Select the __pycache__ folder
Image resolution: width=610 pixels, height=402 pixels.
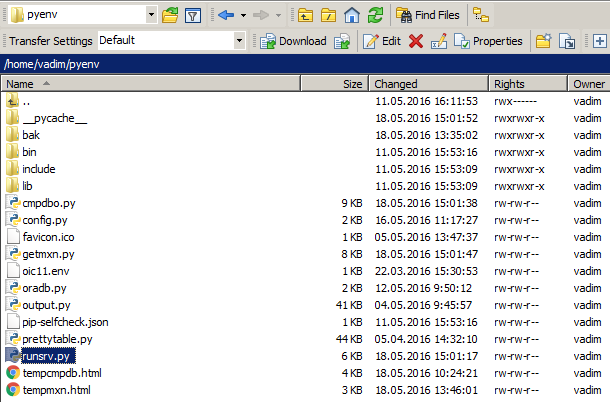[55, 118]
